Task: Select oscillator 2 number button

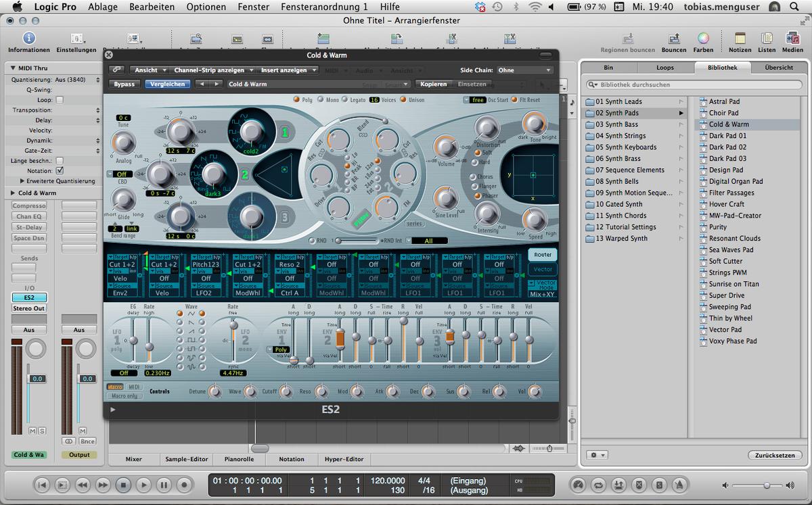Action: click(x=244, y=175)
